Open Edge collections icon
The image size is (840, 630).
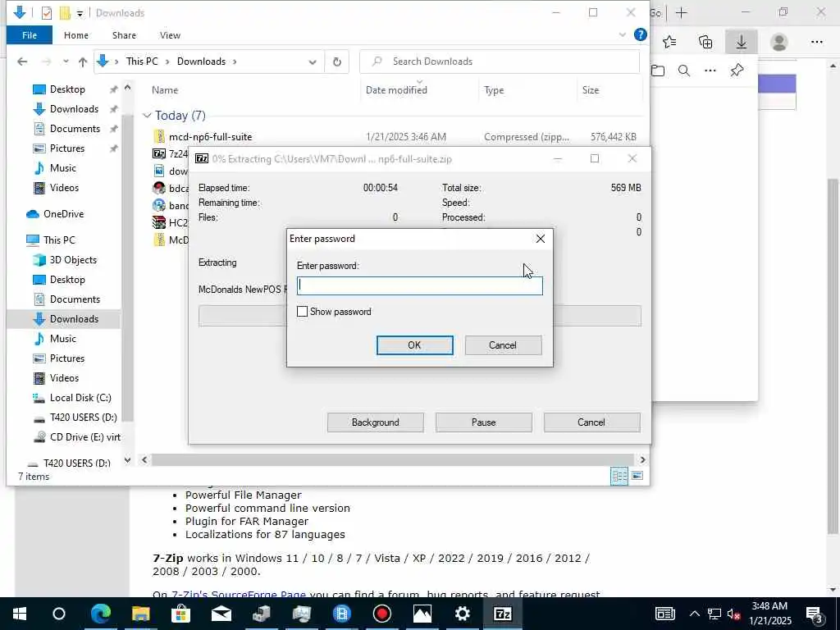click(x=705, y=42)
